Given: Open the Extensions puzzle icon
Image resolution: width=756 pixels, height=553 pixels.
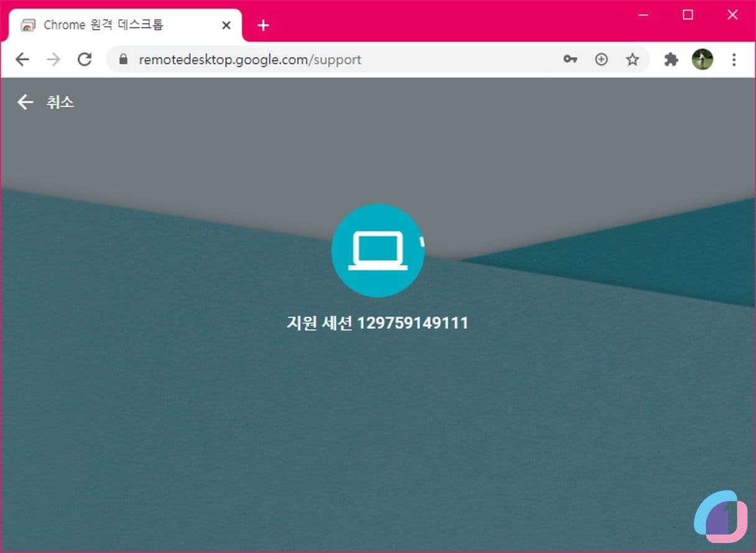Looking at the screenshot, I should (x=671, y=60).
